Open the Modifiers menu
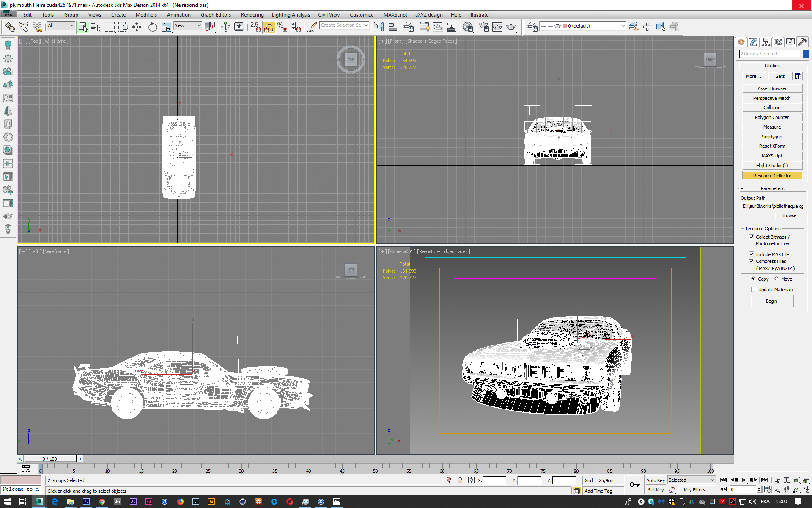The width and height of the screenshot is (812, 508). [146, 15]
